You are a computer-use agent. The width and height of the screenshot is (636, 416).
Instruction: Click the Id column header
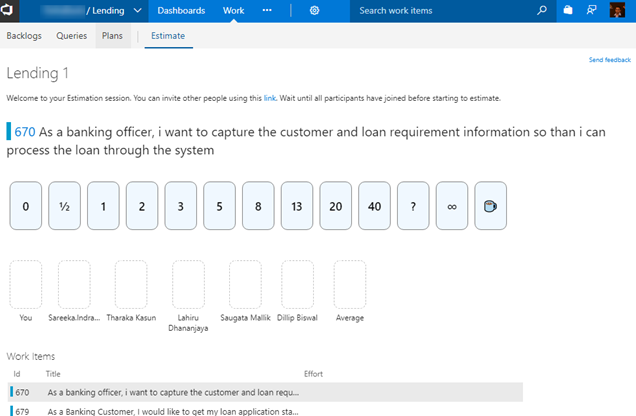pyautogui.click(x=17, y=374)
